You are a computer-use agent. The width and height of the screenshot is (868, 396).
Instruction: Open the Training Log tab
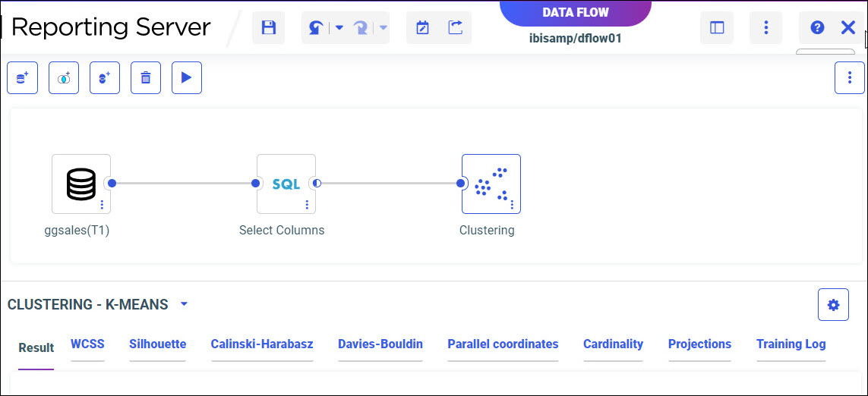click(791, 344)
